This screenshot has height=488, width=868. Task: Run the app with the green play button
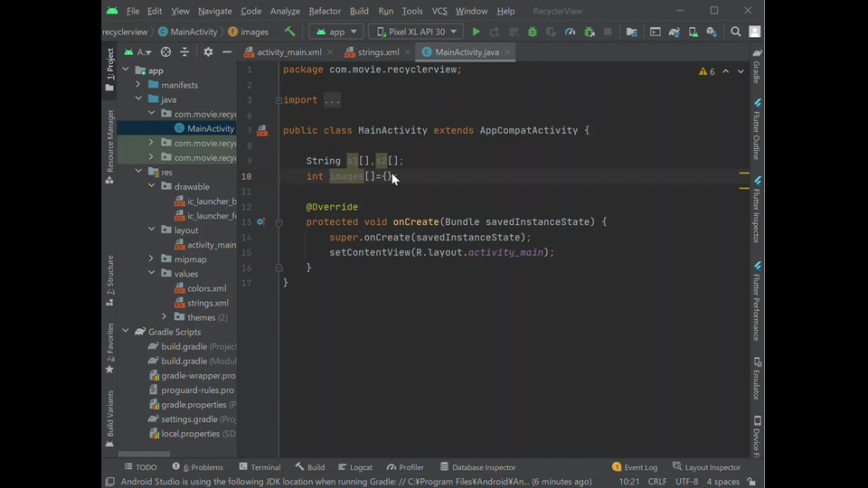pos(476,32)
